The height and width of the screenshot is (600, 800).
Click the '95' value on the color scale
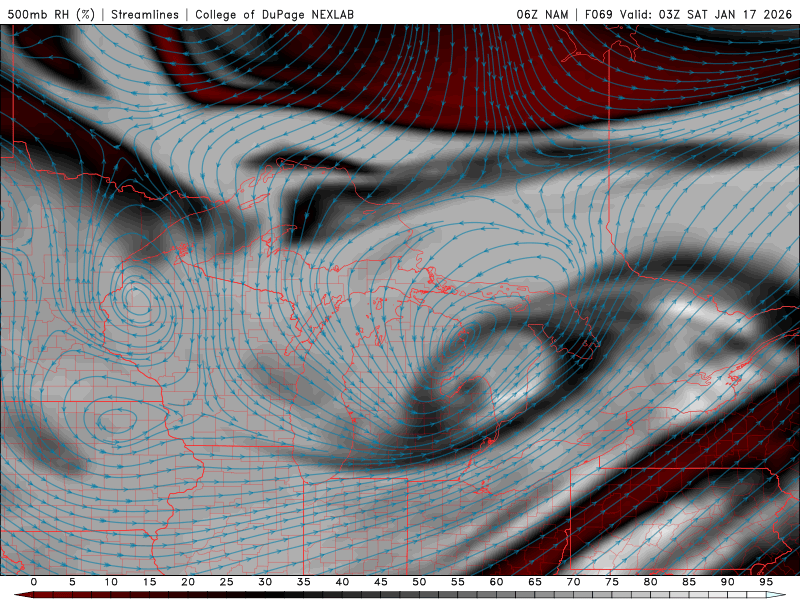(766, 582)
